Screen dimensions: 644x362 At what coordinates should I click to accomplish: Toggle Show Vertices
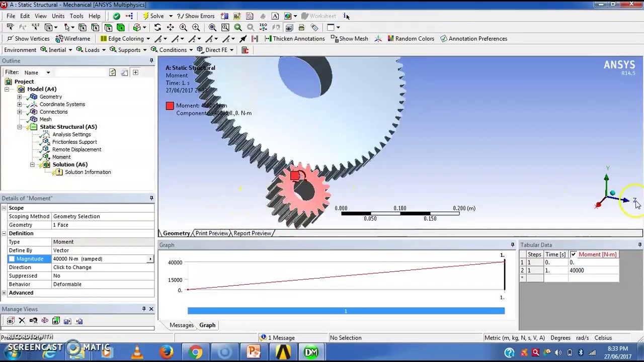click(28, 39)
